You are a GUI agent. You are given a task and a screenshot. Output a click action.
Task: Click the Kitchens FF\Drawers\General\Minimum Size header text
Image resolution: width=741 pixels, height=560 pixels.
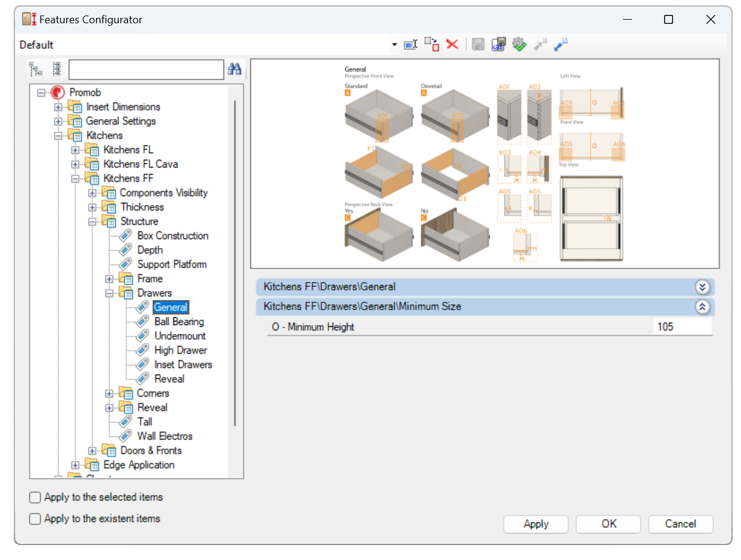(362, 307)
